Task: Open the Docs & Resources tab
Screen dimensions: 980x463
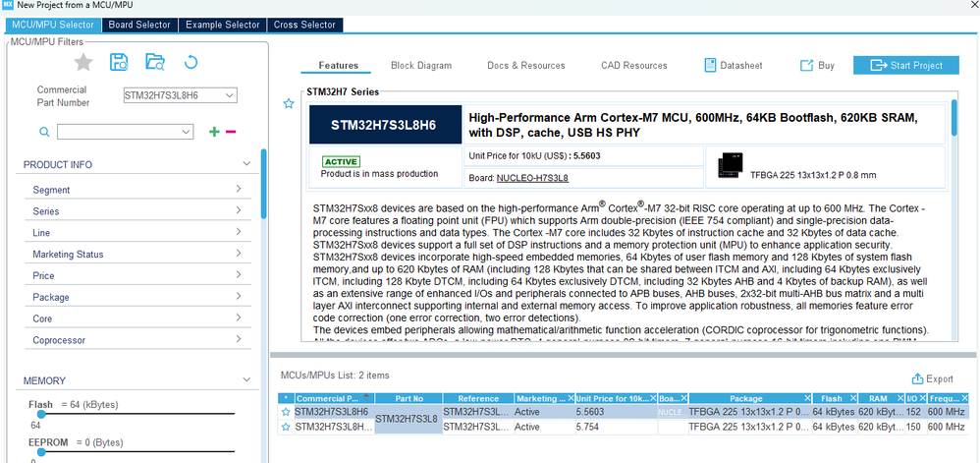Action: coord(526,65)
